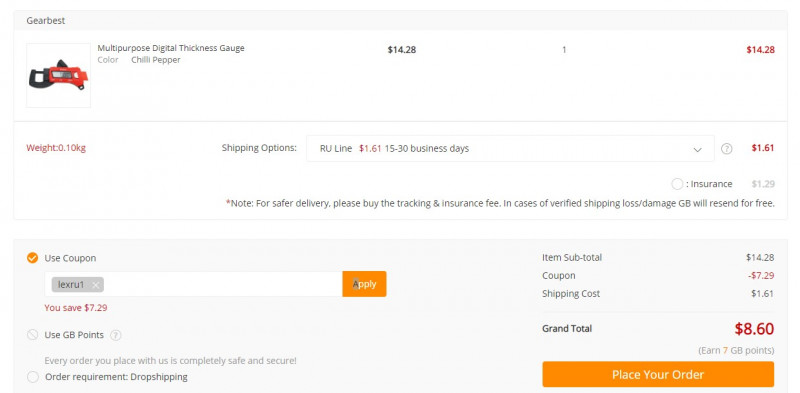The image size is (800, 393).
Task: Click the $1.29 insurance price
Action: (x=763, y=184)
